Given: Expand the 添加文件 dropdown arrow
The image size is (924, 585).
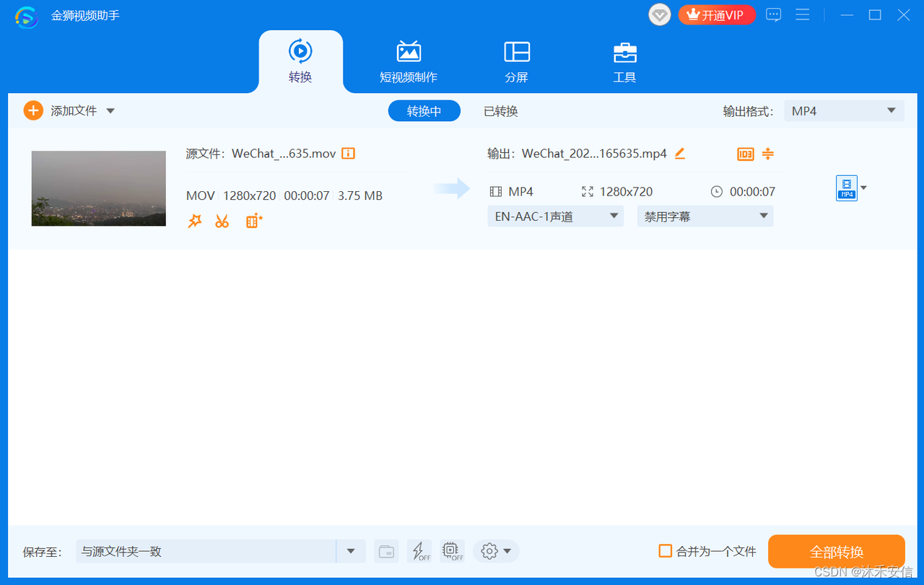Looking at the screenshot, I should pos(110,111).
